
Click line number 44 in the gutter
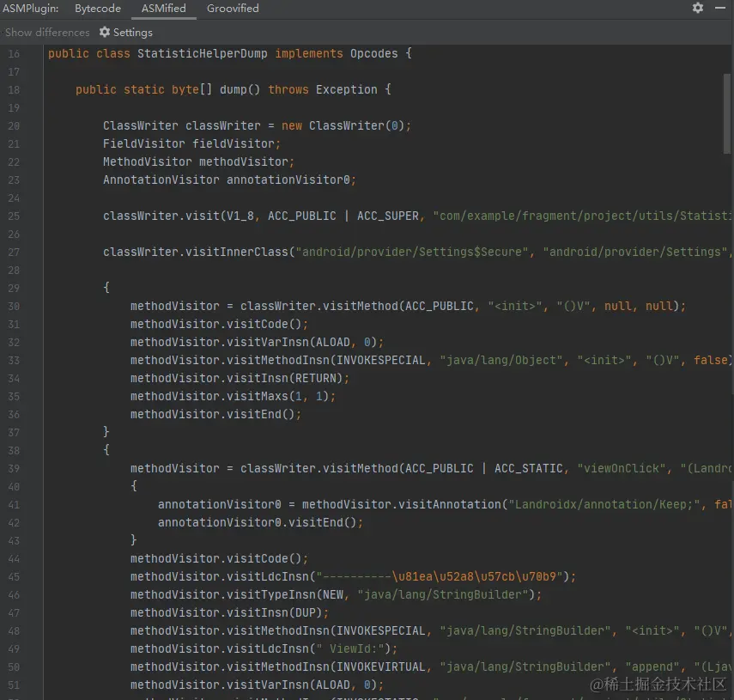[14, 558]
